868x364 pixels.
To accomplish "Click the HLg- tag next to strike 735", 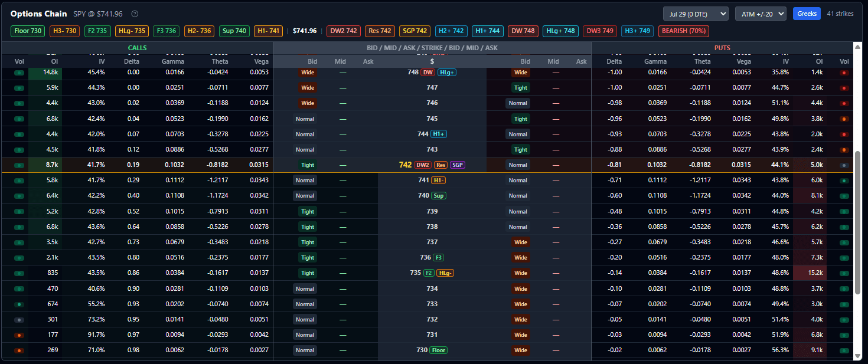I will pyautogui.click(x=446, y=273).
